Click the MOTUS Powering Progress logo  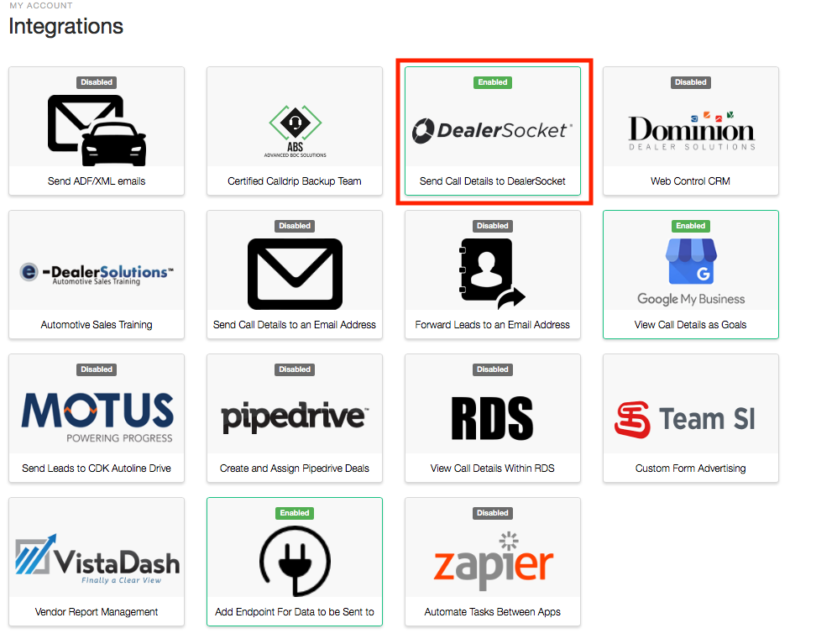pyautogui.click(x=97, y=417)
